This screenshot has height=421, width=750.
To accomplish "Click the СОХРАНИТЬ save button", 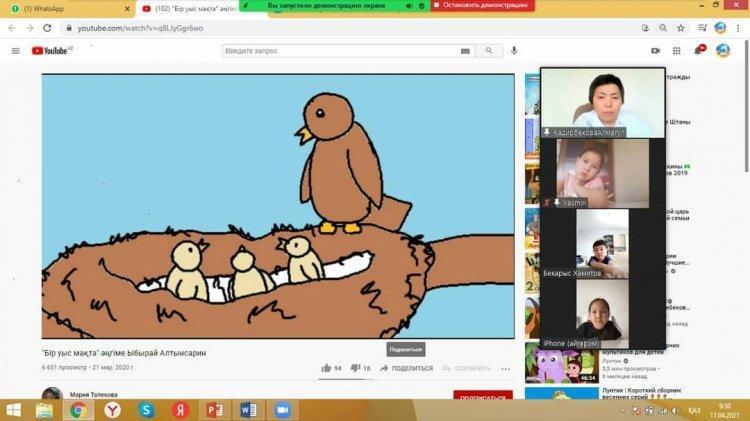I will (x=466, y=368).
